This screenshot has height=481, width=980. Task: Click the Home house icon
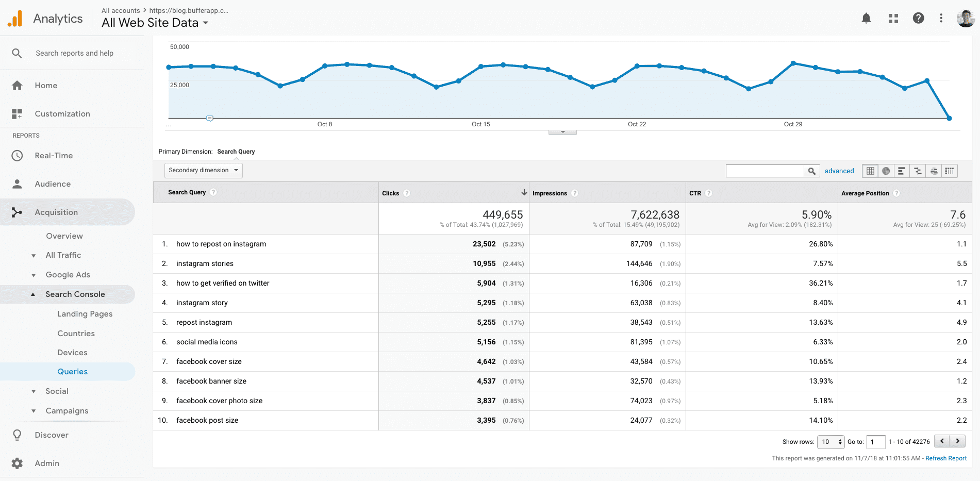(x=17, y=86)
